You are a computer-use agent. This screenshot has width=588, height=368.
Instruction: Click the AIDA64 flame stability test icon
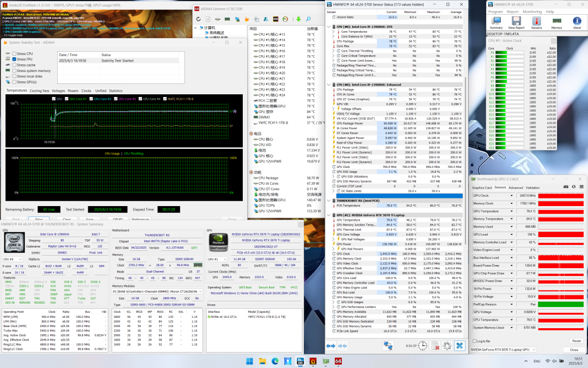click(x=247, y=19)
